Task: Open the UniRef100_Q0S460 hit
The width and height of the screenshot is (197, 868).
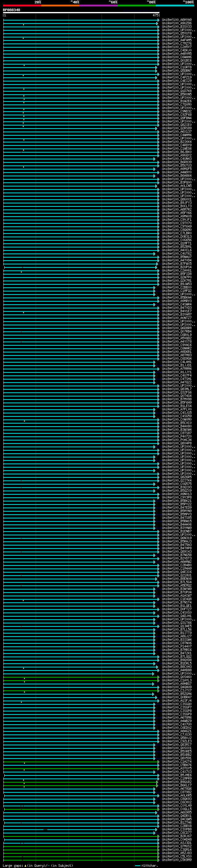Action: (x=177, y=677)
